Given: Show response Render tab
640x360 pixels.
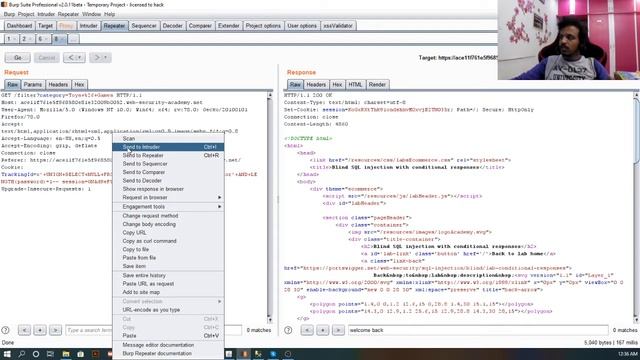Looking at the screenshot, I should click(x=377, y=84).
